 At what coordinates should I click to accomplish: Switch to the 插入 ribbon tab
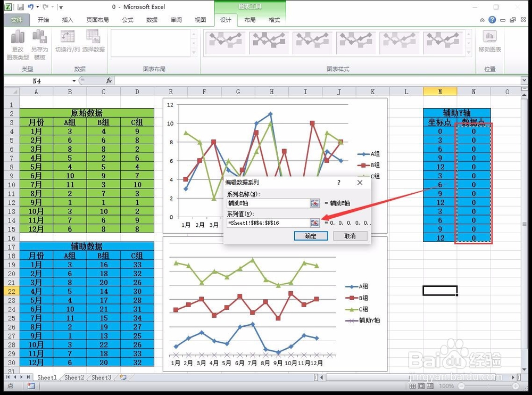click(68, 20)
